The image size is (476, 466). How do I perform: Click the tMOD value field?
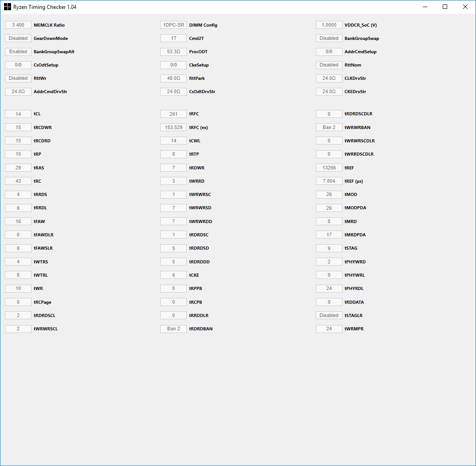click(x=329, y=195)
